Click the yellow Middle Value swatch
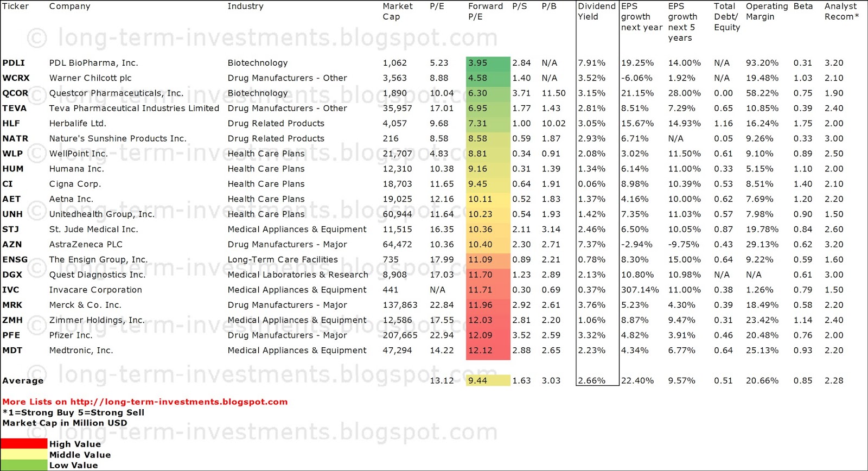868x471 pixels. coord(24,455)
